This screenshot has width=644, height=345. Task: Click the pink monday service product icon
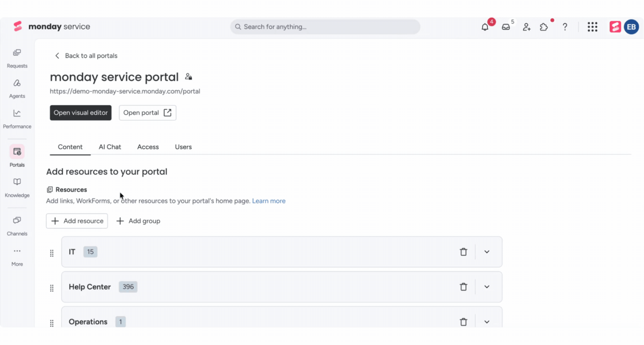615,27
